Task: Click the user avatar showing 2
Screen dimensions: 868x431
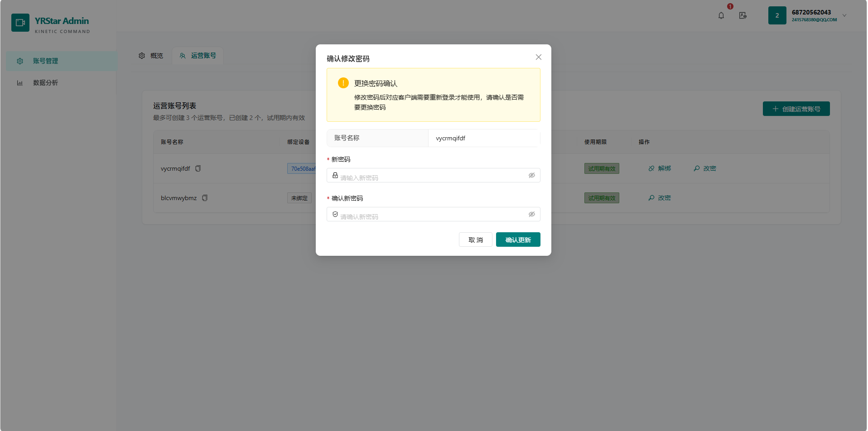Action: 777,15
